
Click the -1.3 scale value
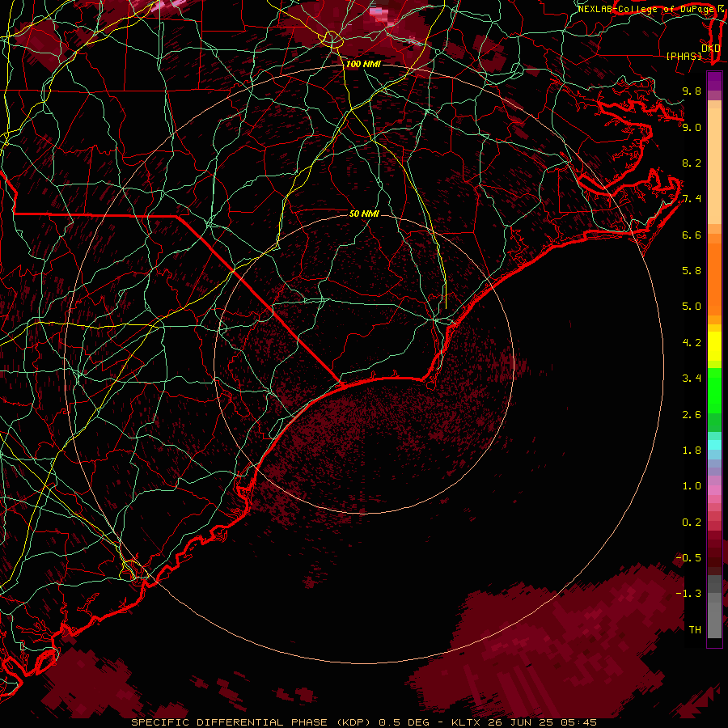(688, 594)
